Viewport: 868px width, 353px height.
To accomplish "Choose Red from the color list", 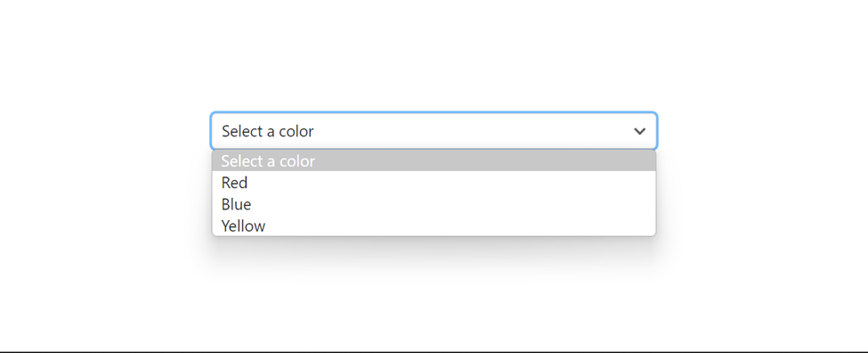I will 434,183.
